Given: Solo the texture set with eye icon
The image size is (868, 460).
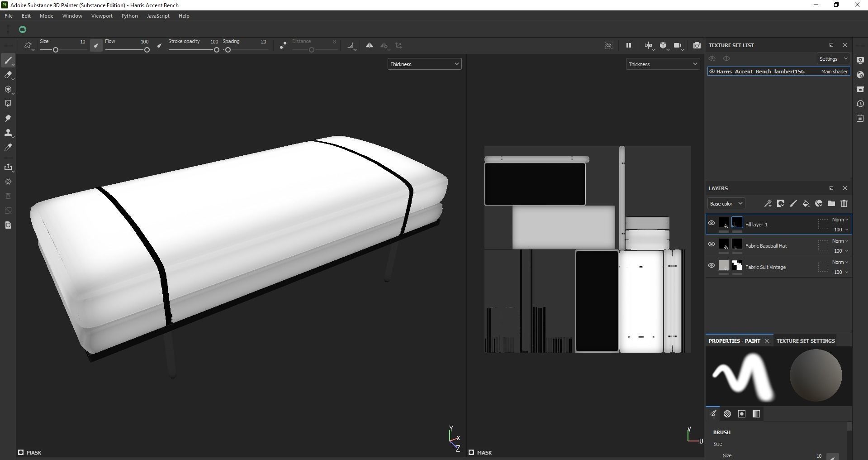Looking at the screenshot, I should click(x=726, y=59).
